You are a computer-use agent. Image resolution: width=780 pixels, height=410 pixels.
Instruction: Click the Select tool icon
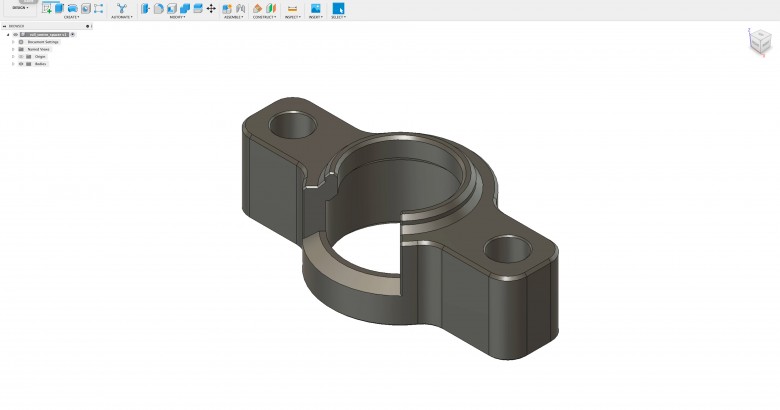pyautogui.click(x=338, y=8)
